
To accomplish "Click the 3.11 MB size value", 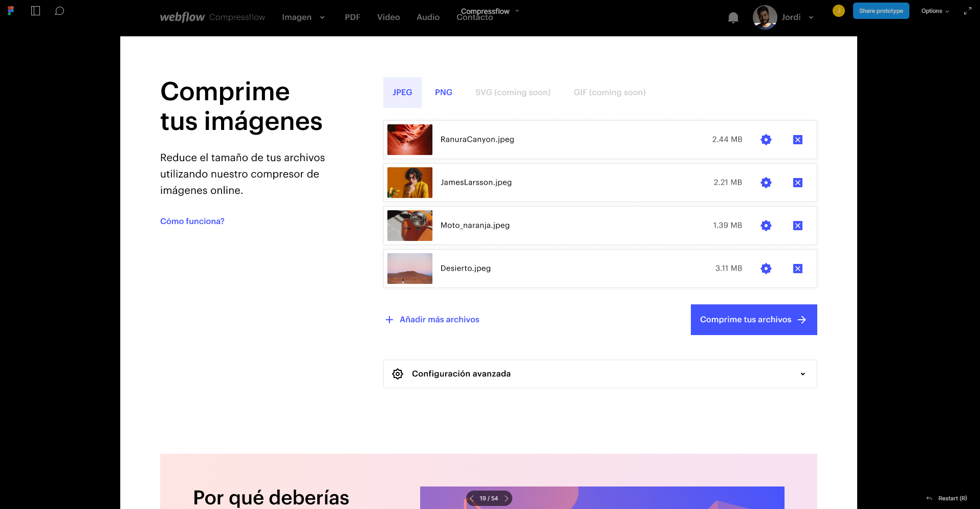I will 729,269.
